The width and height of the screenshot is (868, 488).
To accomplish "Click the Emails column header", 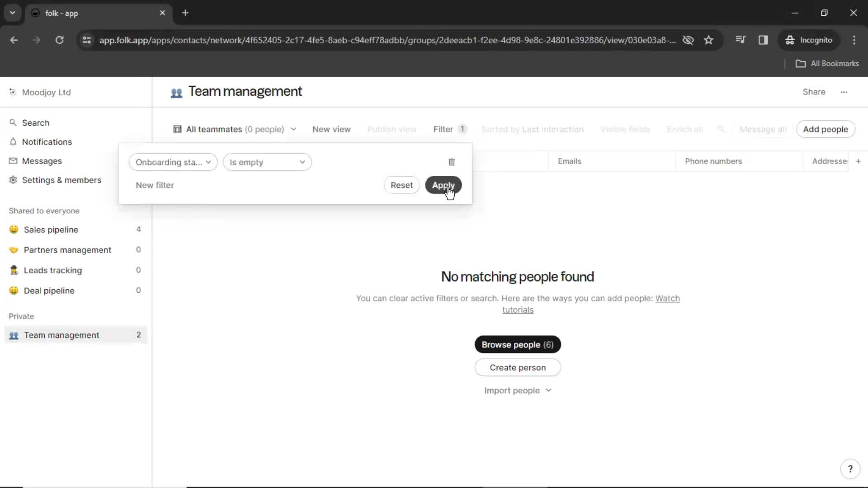I will tap(612, 161).
